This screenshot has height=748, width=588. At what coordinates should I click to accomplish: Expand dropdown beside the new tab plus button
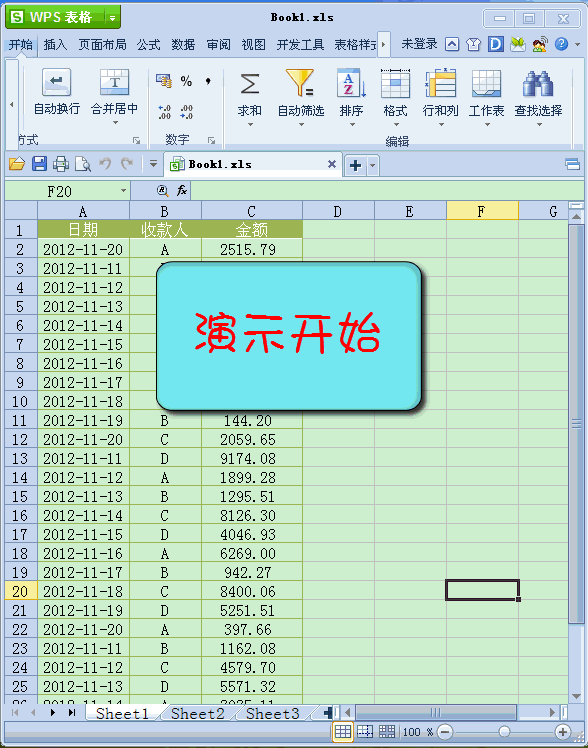(x=372, y=166)
